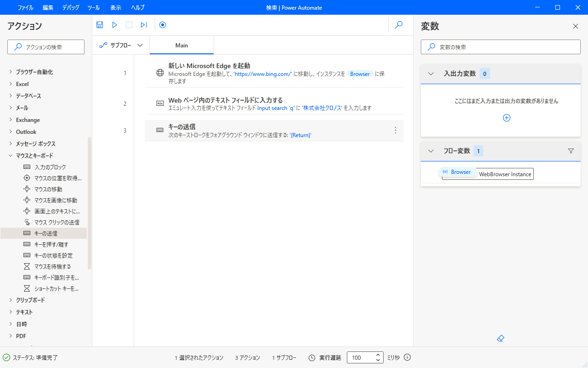Viewport: 588px width, 368px height.
Task: Click Bing URL link in step 1
Action: pyautogui.click(x=263, y=74)
